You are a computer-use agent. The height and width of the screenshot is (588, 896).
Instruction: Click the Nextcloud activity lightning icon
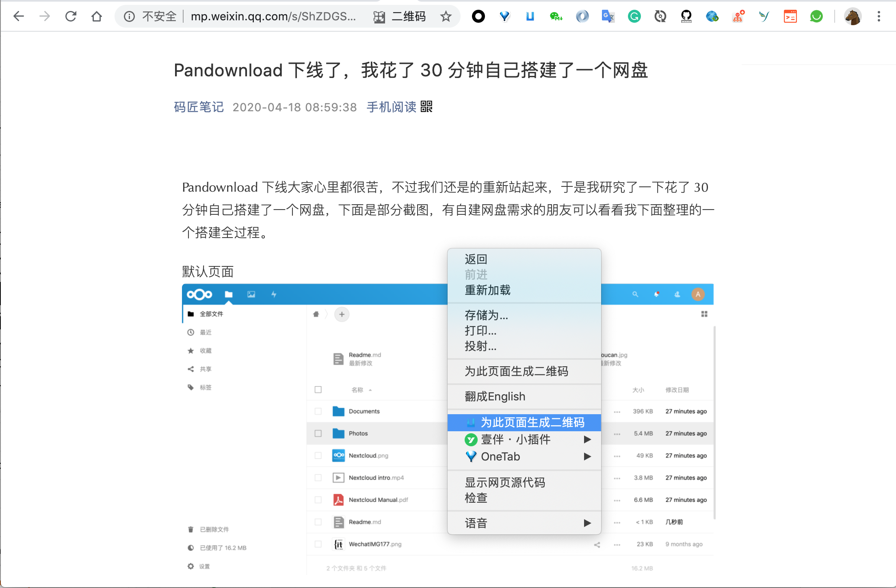point(274,294)
